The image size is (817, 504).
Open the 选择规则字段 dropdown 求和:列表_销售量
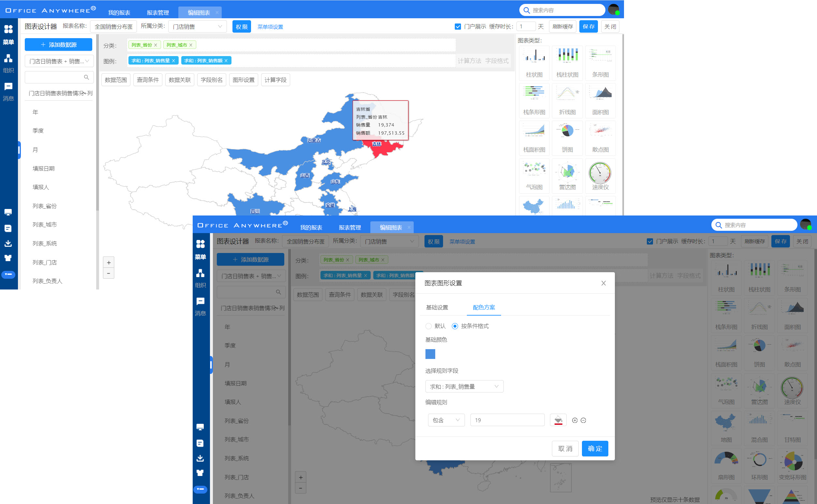coord(464,386)
